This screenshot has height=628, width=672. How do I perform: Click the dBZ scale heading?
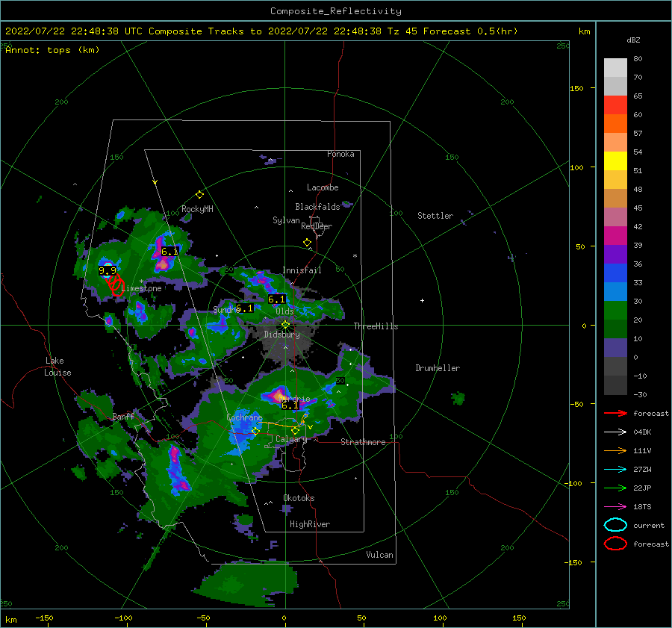pos(633,40)
